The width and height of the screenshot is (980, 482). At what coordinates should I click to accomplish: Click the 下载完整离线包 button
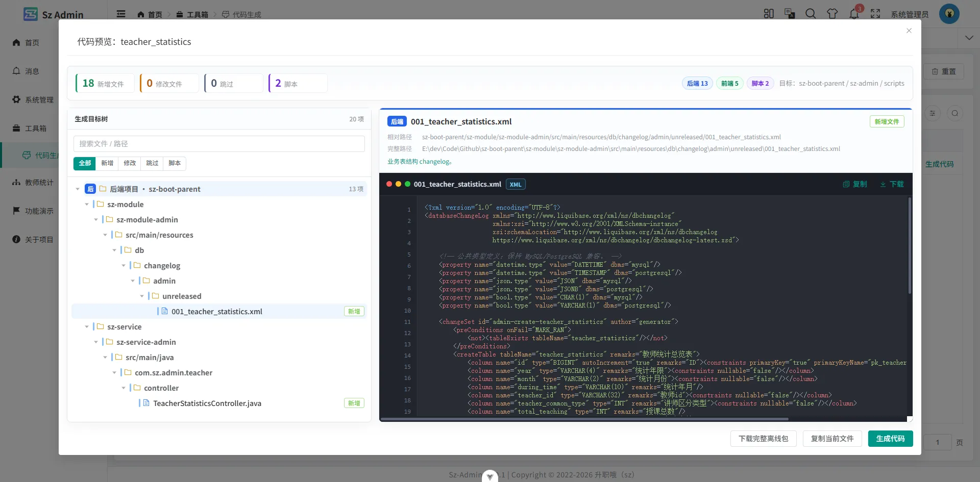(x=764, y=439)
